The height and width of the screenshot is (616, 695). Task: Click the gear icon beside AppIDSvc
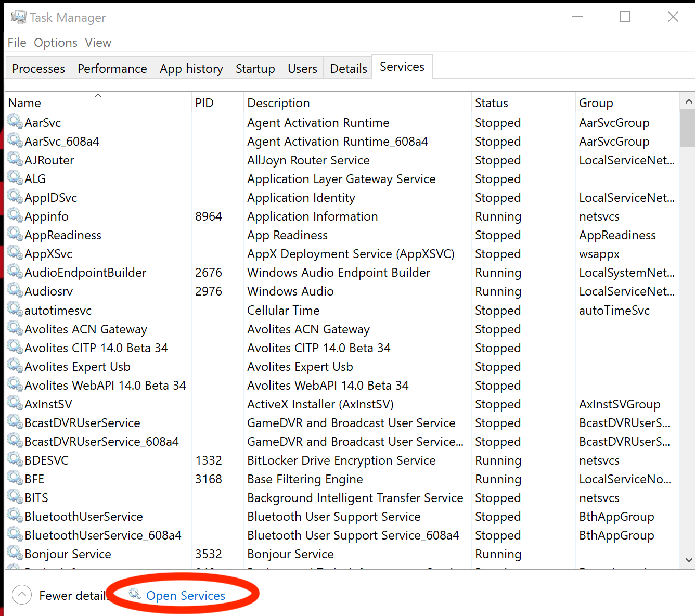pyautogui.click(x=15, y=197)
